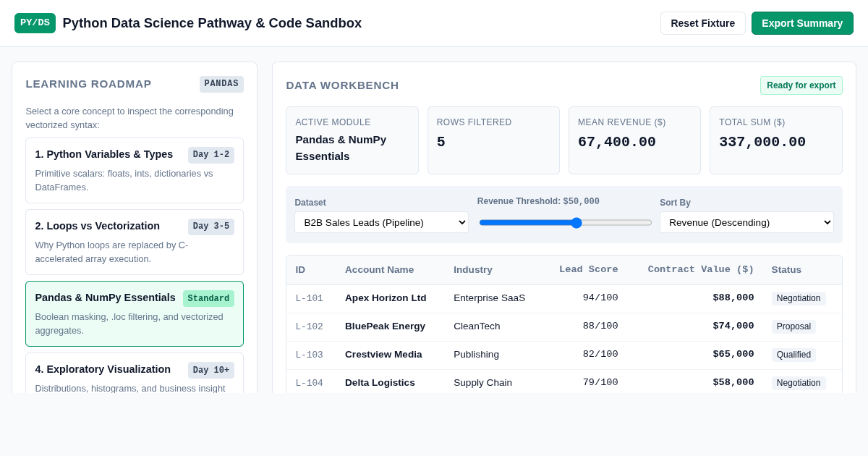868x456 pixels.
Task: Click the Lead Score column header
Action: tap(588, 269)
